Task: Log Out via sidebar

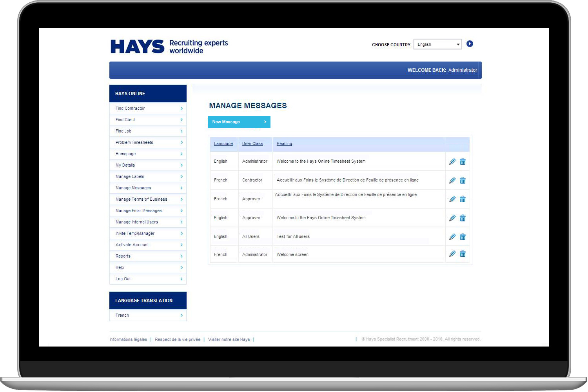Action: coord(148,279)
